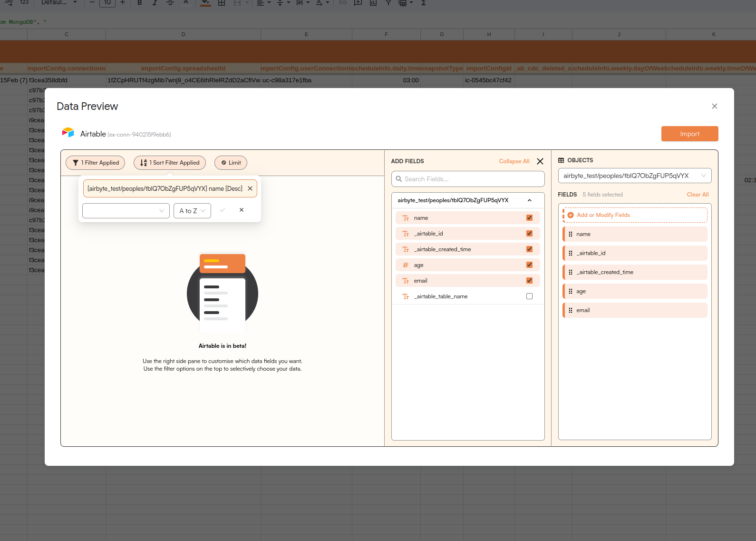Click the sort icon in Sort Filter Applied
Image resolution: width=756 pixels, height=541 pixels.
144,163
